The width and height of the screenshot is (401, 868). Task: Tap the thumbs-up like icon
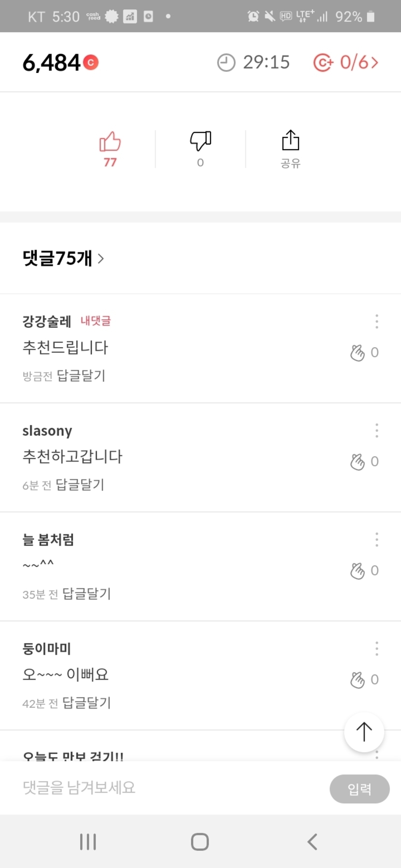tap(110, 142)
